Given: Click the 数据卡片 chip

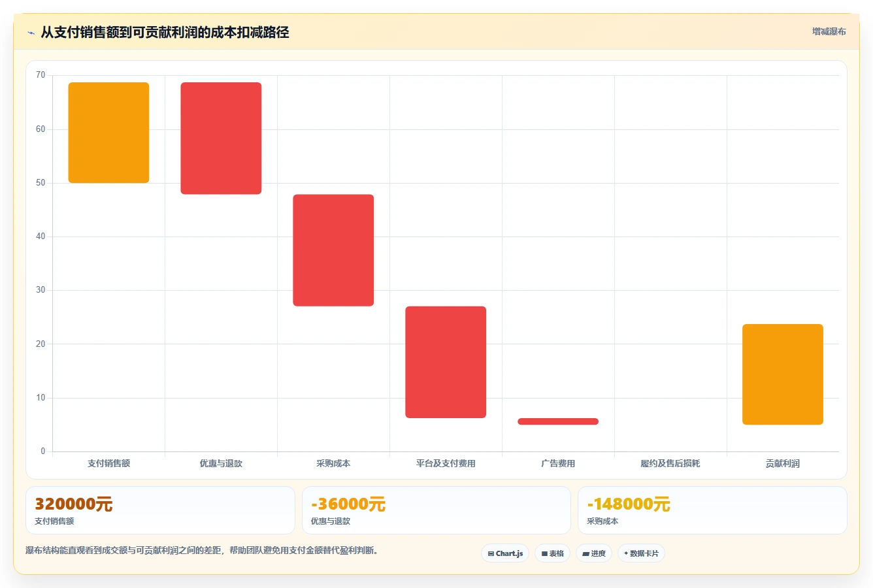Looking at the screenshot, I should (x=641, y=553).
